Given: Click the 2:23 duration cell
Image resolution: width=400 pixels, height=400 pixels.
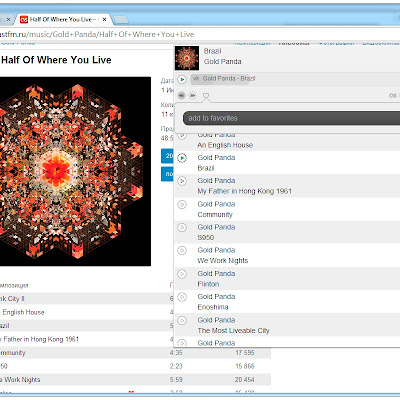Looking at the screenshot, I should click(x=176, y=366).
